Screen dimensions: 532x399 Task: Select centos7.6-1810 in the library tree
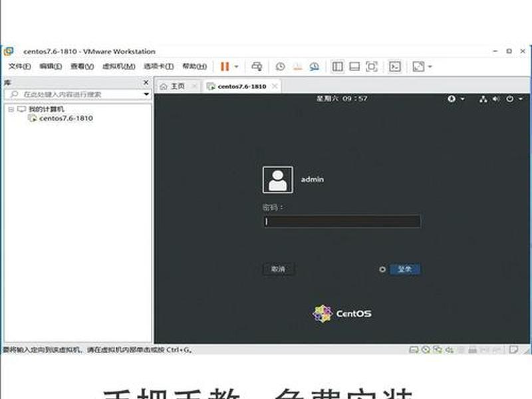pyautogui.click(x=66, y=118)
